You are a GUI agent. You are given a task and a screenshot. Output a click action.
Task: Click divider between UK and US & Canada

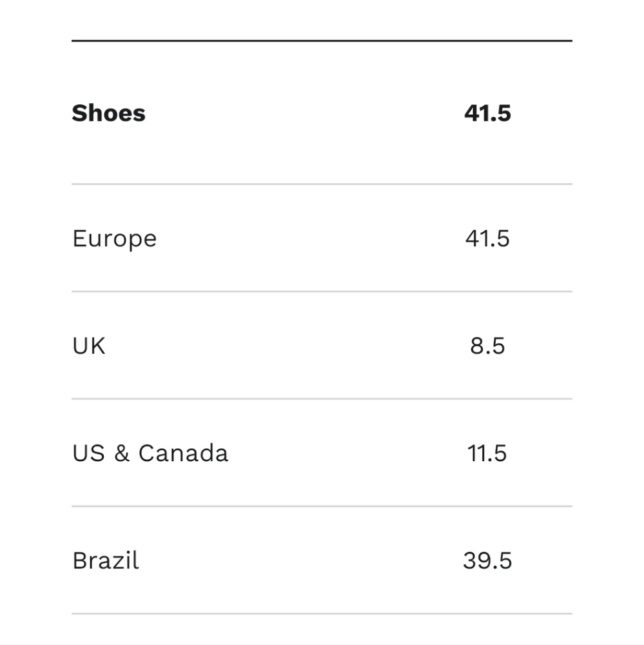322,399
